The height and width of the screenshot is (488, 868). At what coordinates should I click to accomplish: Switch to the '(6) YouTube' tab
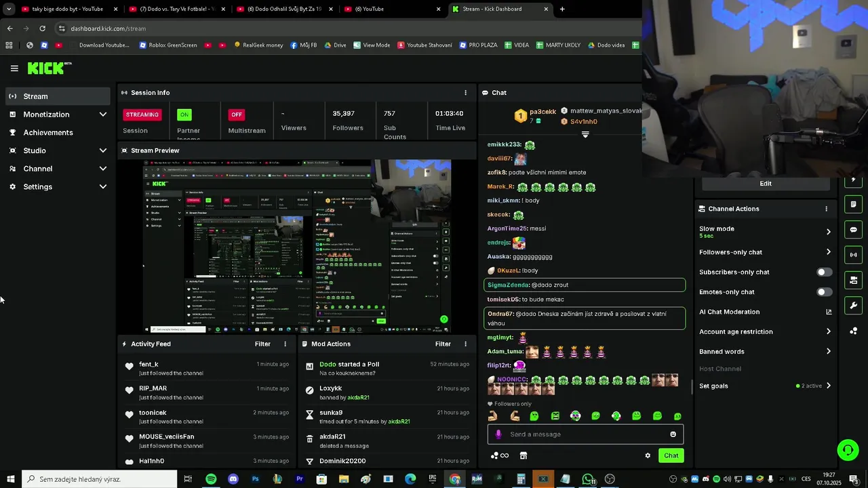click(392, 9)
